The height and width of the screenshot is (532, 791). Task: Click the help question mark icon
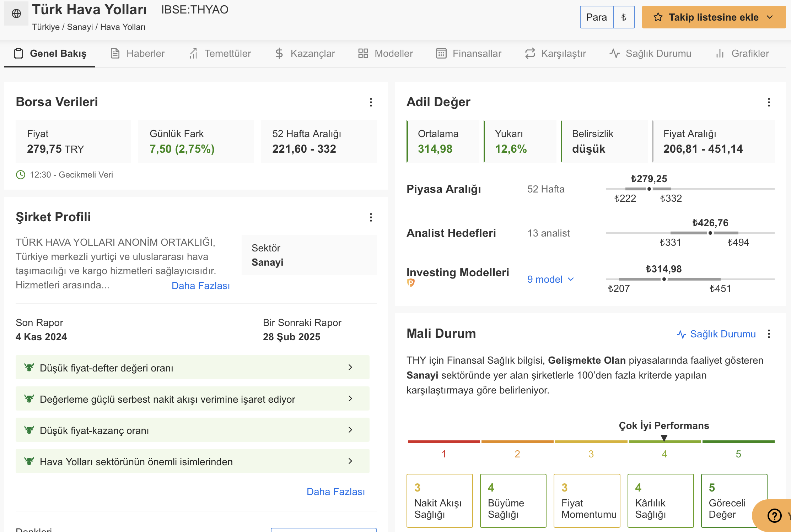[774, 515]
